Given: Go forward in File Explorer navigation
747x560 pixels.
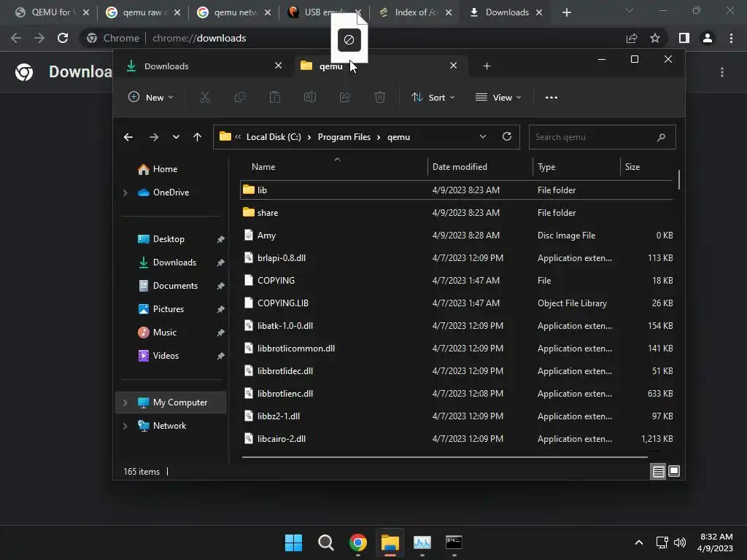Looking at the screenshot, I should [x=153, y=137].
